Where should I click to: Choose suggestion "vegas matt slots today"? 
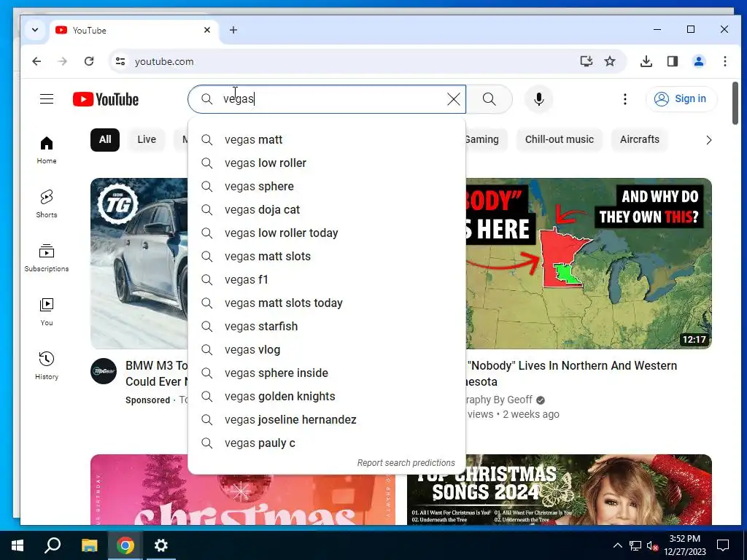coord(327,303)
